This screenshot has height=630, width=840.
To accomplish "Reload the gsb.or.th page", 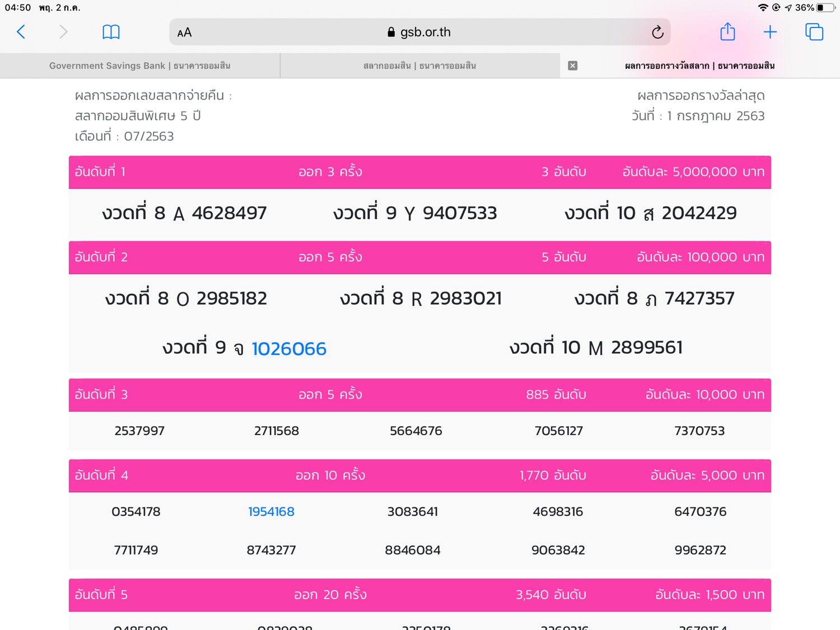I will (x=657, y=32).
